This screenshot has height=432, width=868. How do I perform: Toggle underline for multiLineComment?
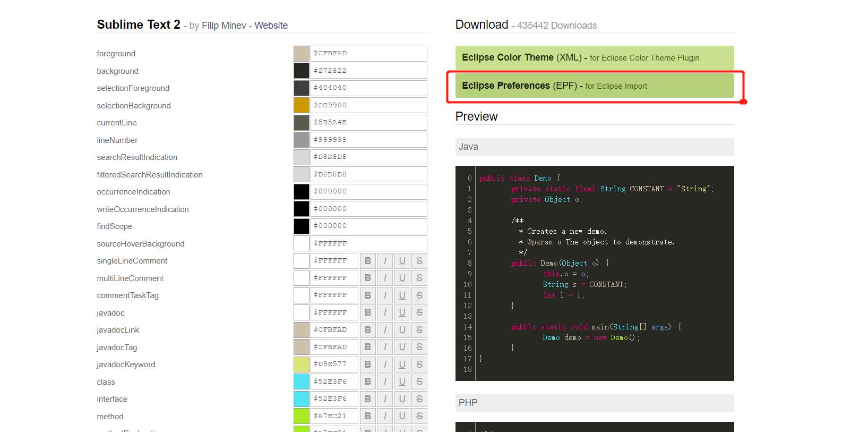point(402,278)
